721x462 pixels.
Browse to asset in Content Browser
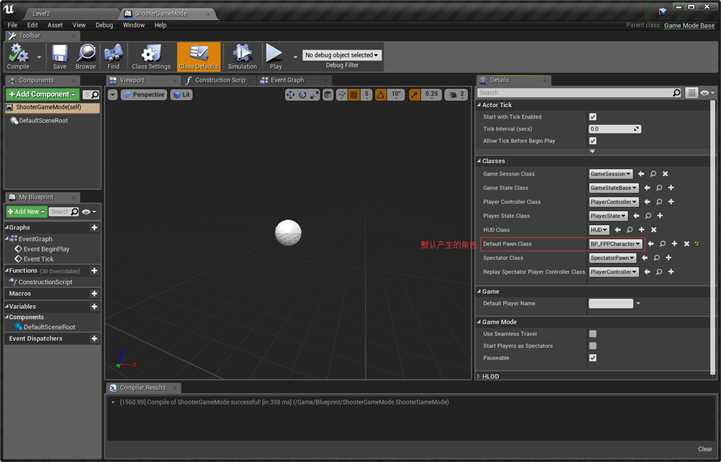86,57
